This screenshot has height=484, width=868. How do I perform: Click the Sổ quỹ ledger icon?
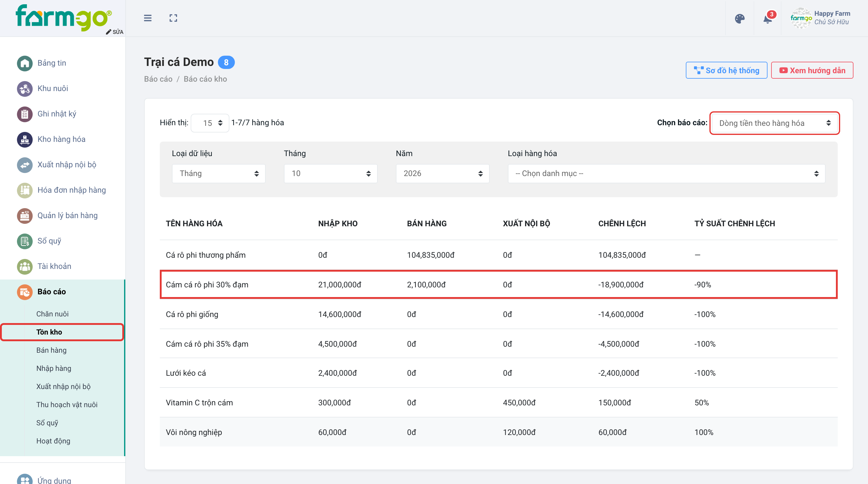(x=25, y=241)
